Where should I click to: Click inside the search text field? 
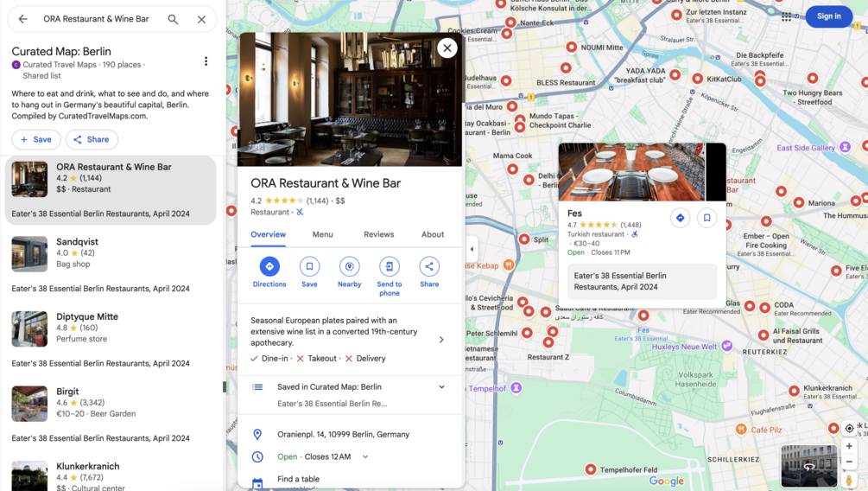point(97,19)
